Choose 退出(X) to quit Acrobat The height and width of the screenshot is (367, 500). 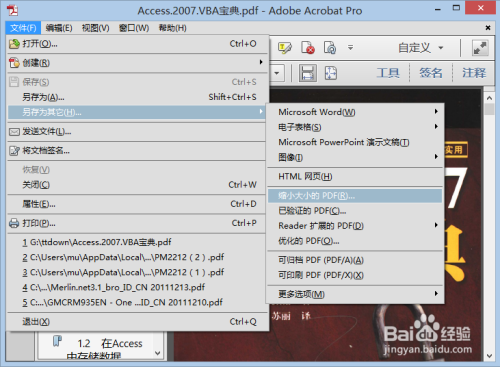coord(138,322)
